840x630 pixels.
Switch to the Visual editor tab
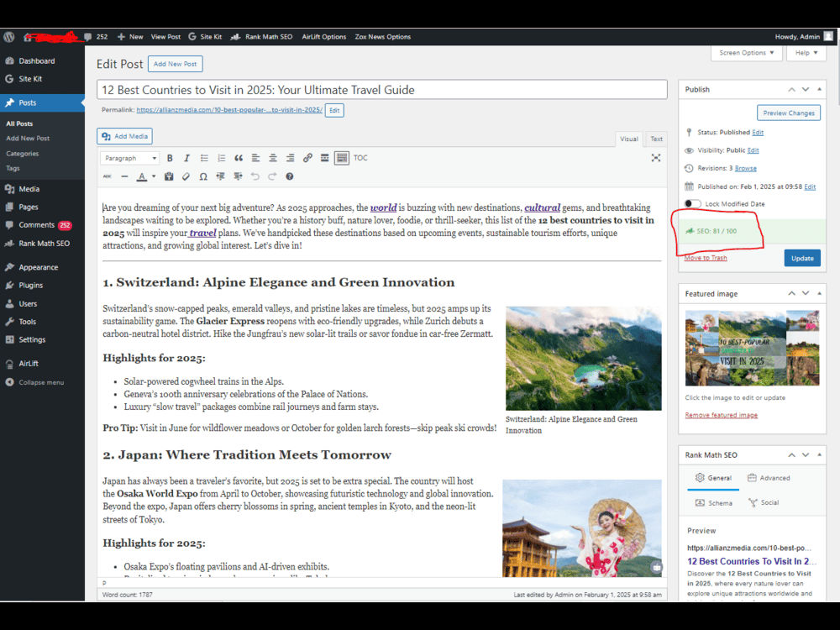pyautogui.click(x=628, y=139)
